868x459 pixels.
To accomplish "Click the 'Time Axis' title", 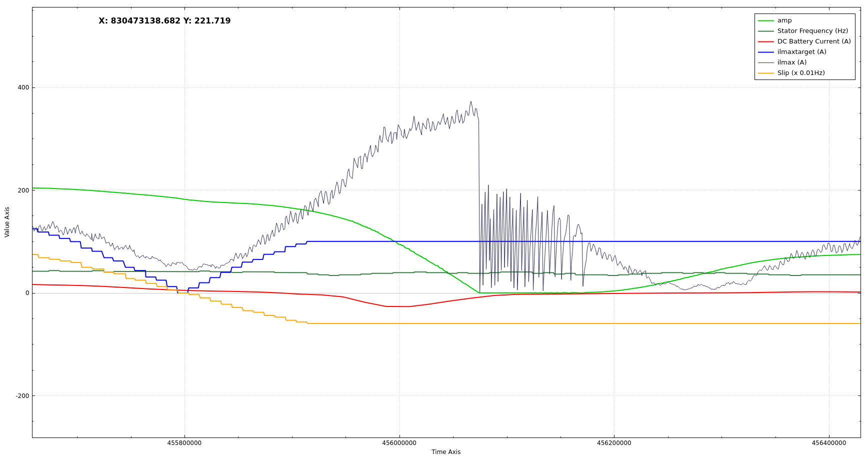I will pyautogui.click(x=446, y=452).
